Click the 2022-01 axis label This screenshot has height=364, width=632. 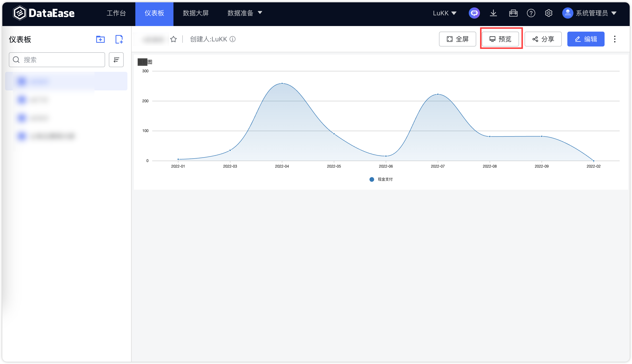tap(178, 166)
